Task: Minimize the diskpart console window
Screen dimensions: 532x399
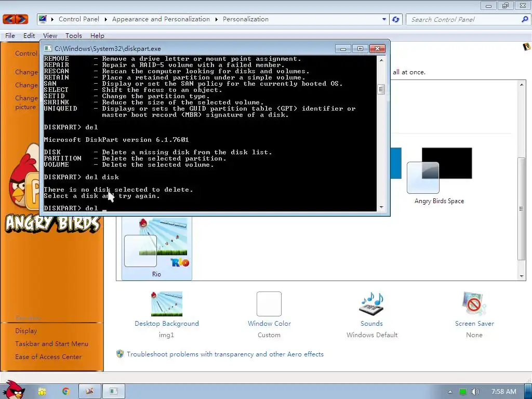Action: (x=343, y=48)
